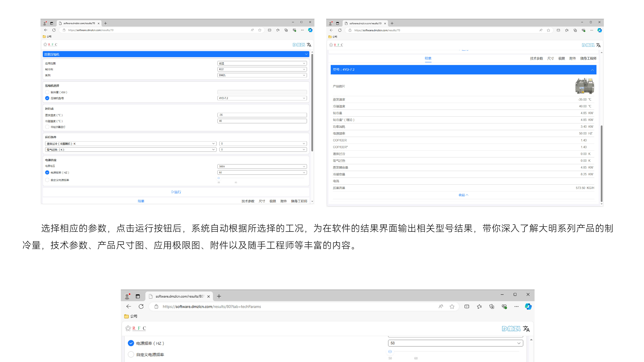The width and height of the screenshot is (644, 362).
Task: Click frequency slider handle in top-left window
Action: (219, 178)
